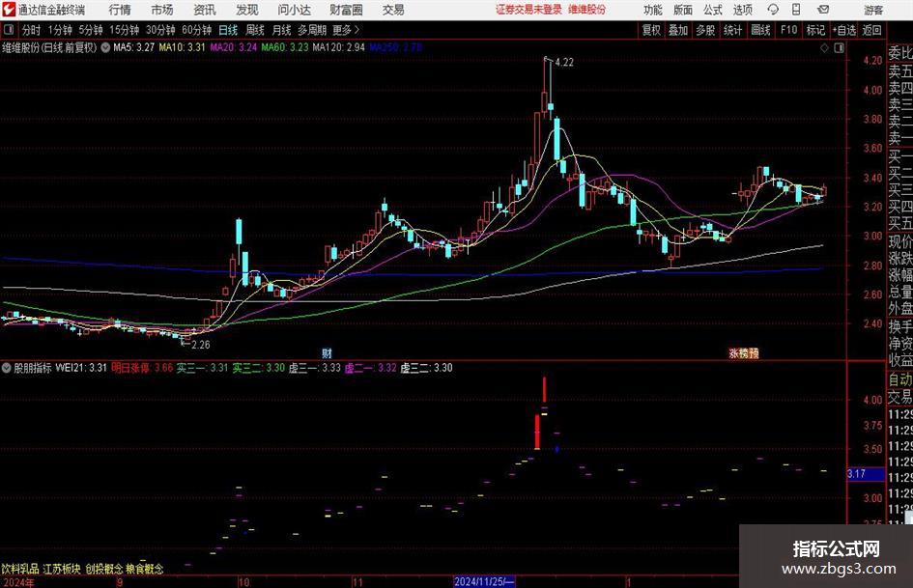Viewport: 913px width, 588px height.
Task: Expand the 股朋指标 indicator circle arrow
Action: [7, 368]
